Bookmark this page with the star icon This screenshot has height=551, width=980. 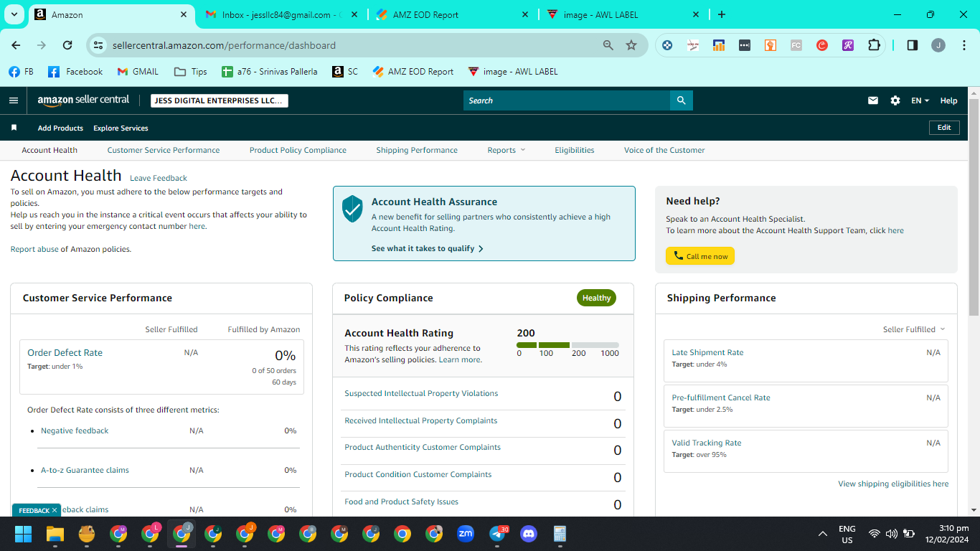[631, 45]
